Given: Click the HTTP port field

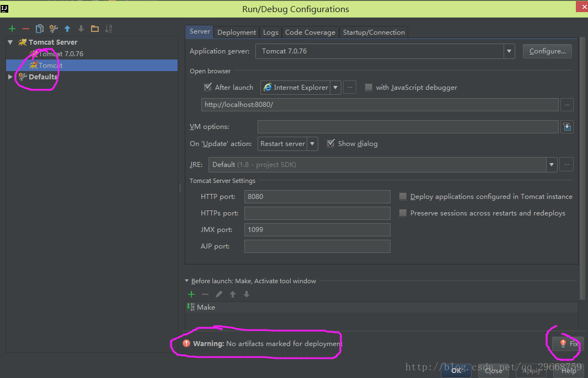Looking at the screenshot, I should [x=317, y=197].
